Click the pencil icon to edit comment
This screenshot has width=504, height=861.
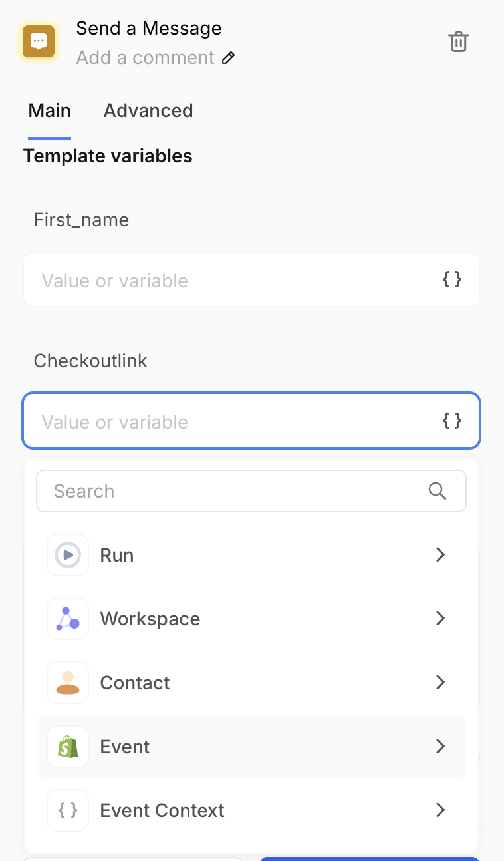click(228, 58)
